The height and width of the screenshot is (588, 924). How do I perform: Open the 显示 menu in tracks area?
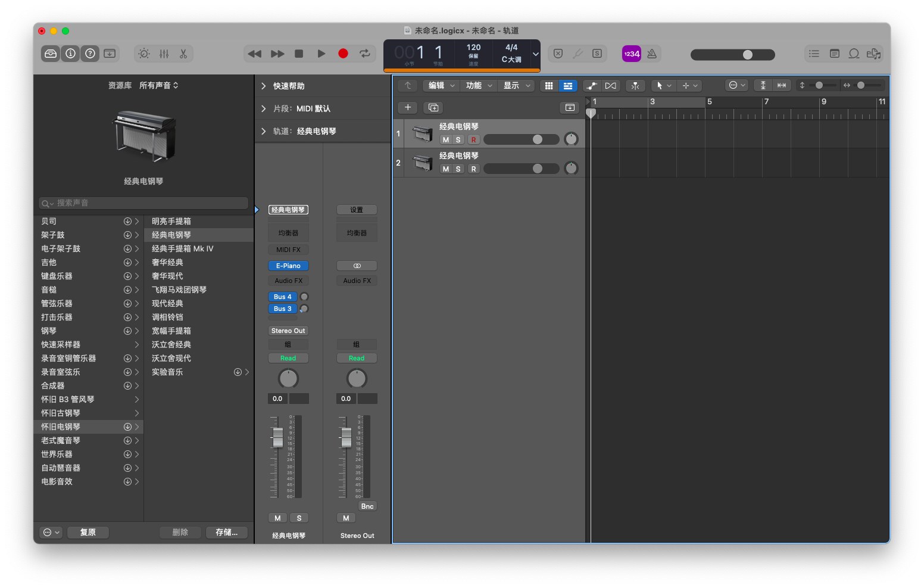point(516,86)
